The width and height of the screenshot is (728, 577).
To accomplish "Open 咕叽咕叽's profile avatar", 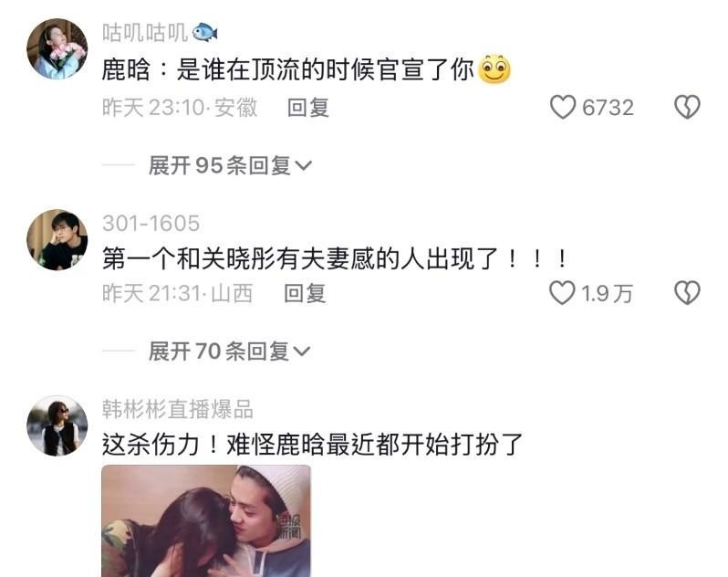I will point(57,48).
